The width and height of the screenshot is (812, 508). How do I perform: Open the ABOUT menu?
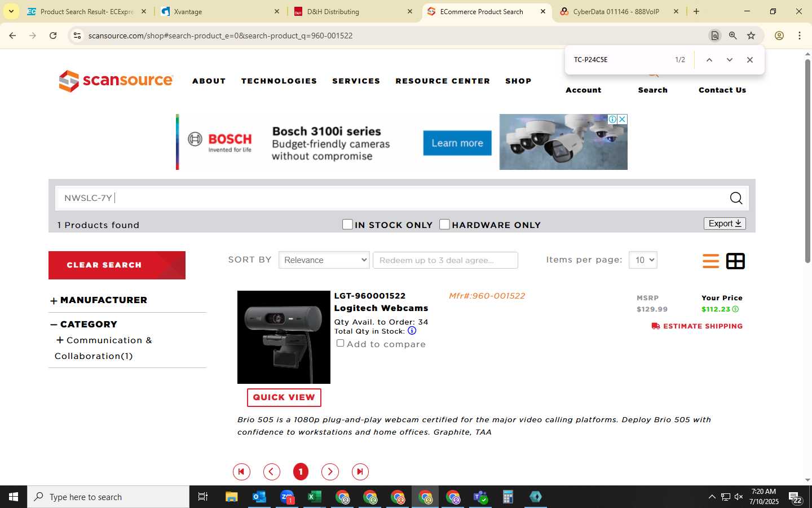click(x=209, y=81)
